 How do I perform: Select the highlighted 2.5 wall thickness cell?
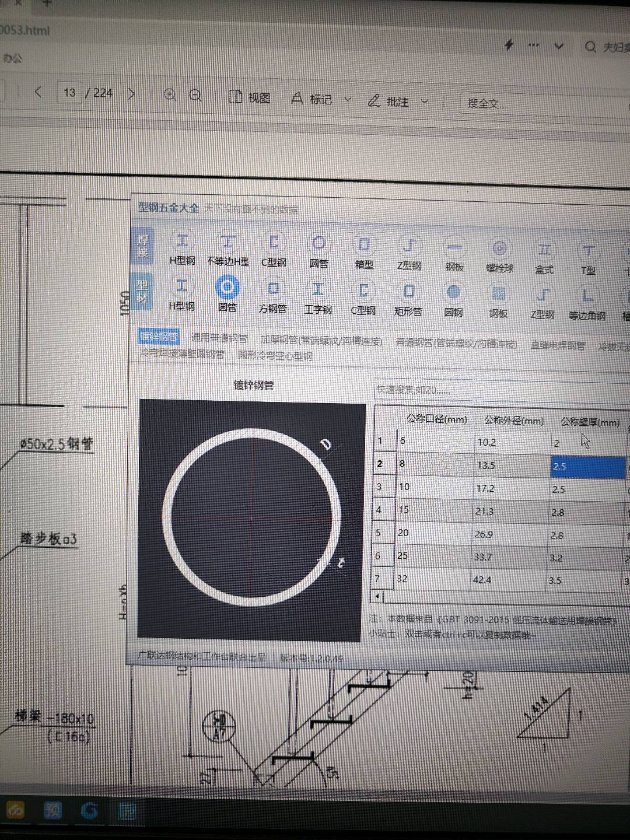[x=588, y=467]
